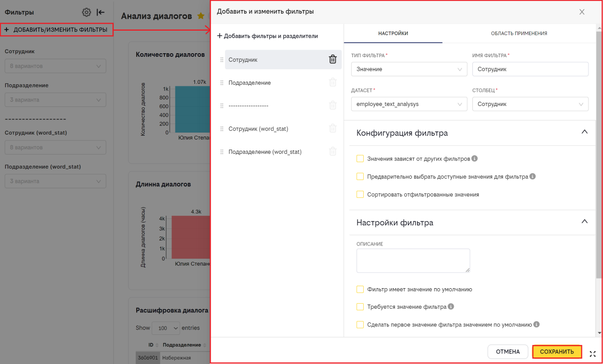Viewport: 603px width, 364px height.
Task: Check Фильтр имеет значение по умолчанию
Action: 360,289
